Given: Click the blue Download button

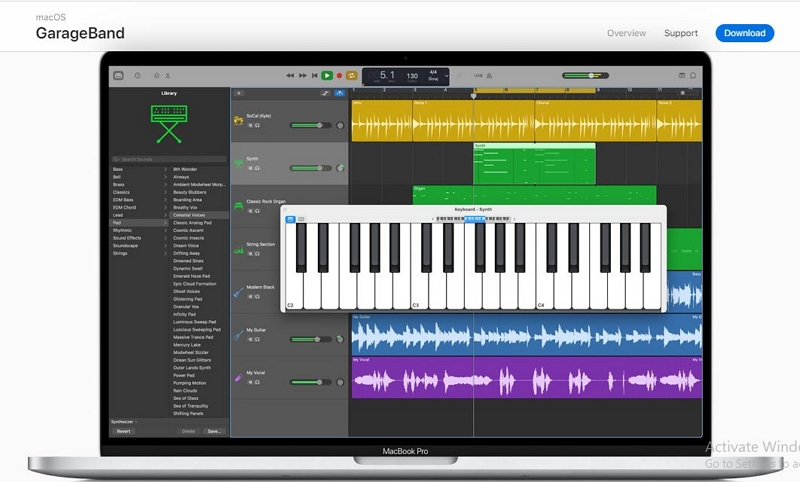Looking at the screenshot, I should [744, 33].
